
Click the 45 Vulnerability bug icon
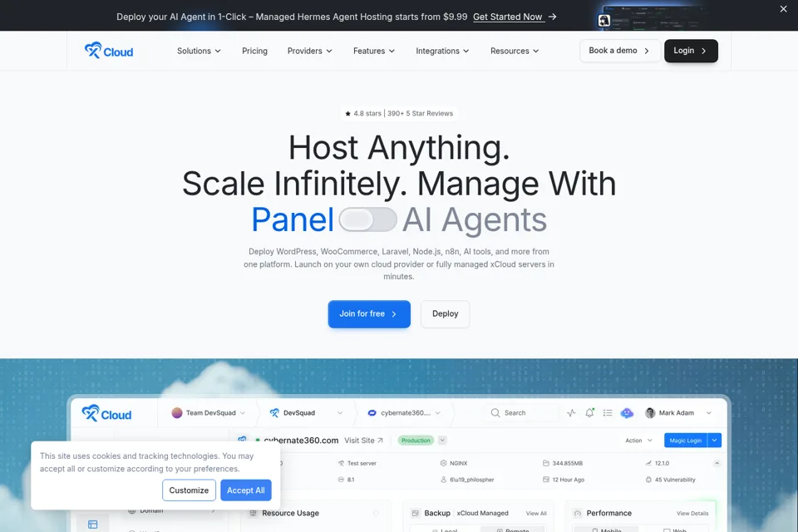648,480
